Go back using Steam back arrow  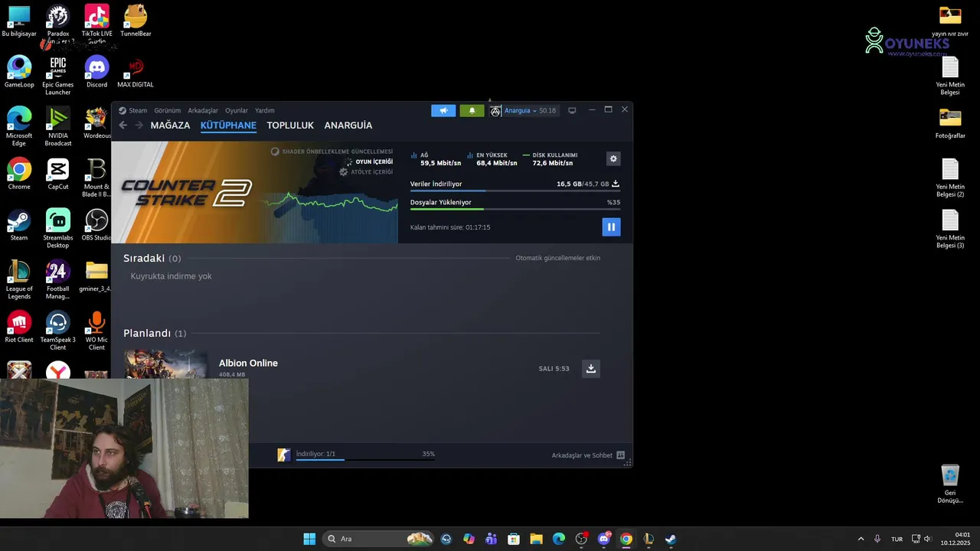click(x=123, y=126)
